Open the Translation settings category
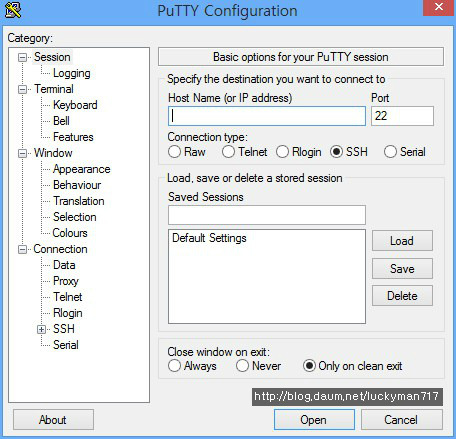This screenshot has width=456, height=439. [79, 201]
